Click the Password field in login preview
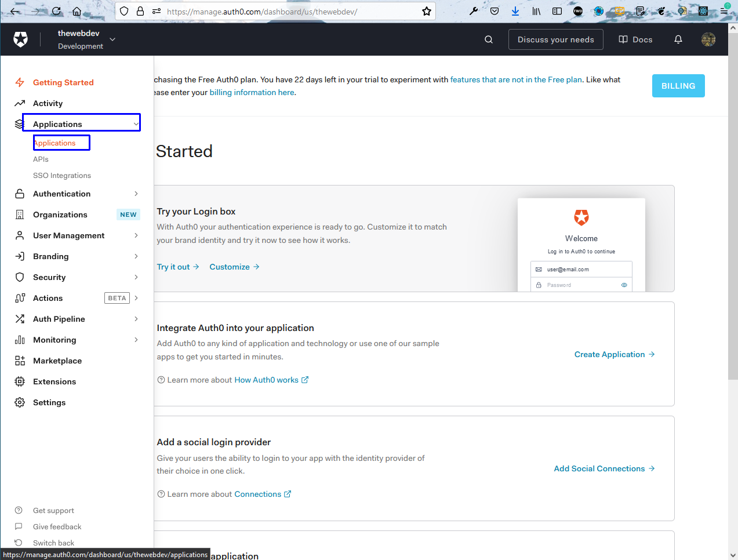 click(x=581, y=285)
